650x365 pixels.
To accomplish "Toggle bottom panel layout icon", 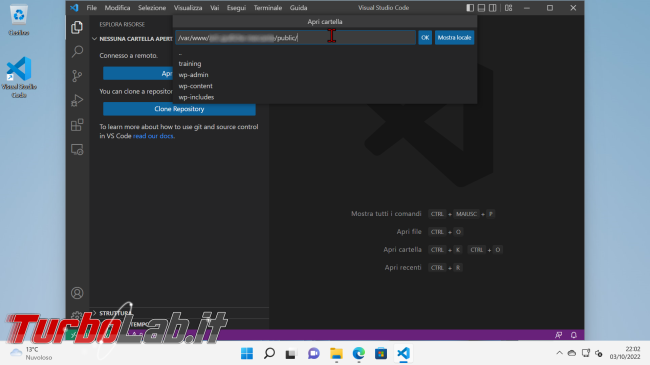I will click(481, 8).
